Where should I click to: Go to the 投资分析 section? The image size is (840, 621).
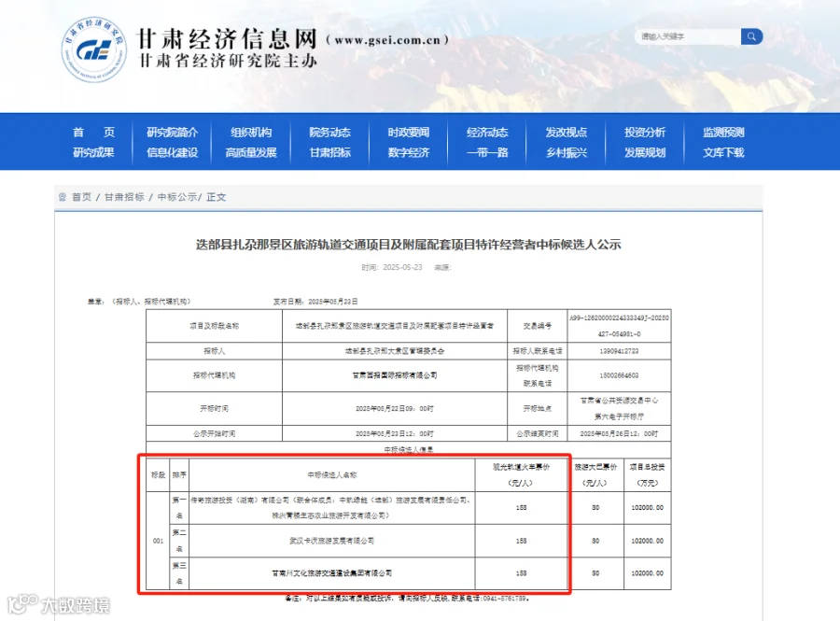point(645,133)
